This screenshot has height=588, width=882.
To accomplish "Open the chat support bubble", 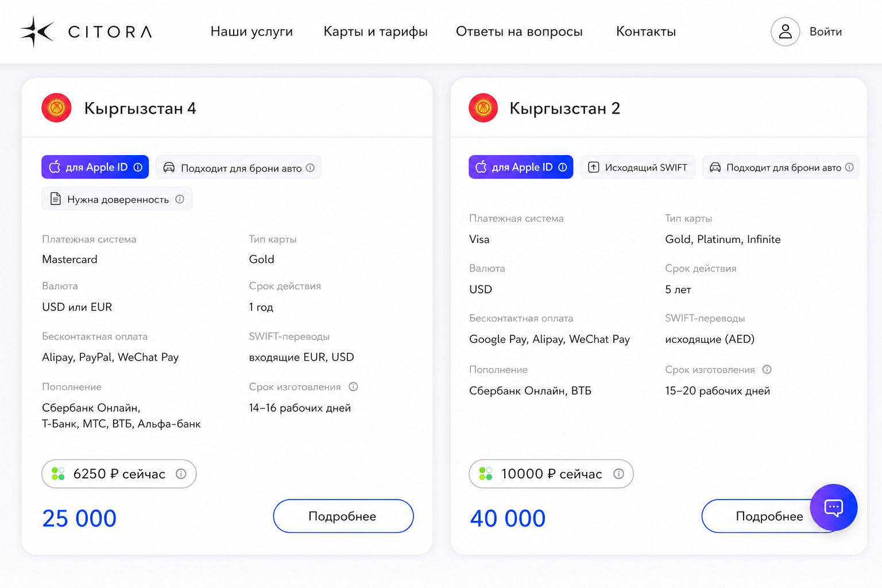I will [x=833, y=508].
